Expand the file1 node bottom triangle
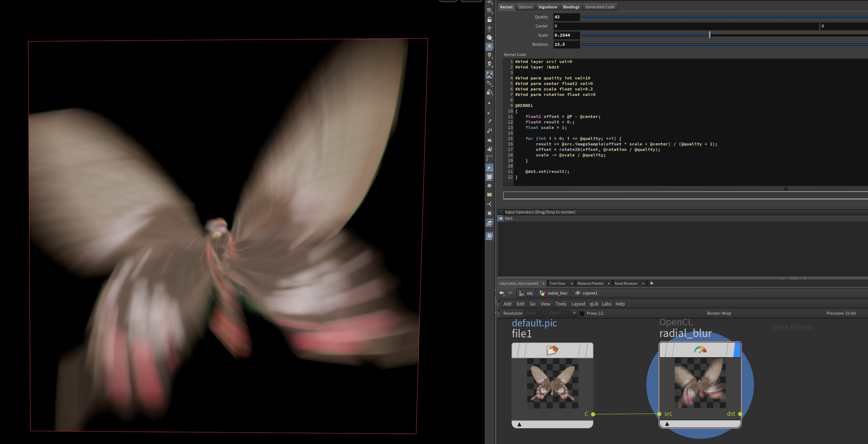Viewport: 868px width, 444px height. click(x=519, y=424)
